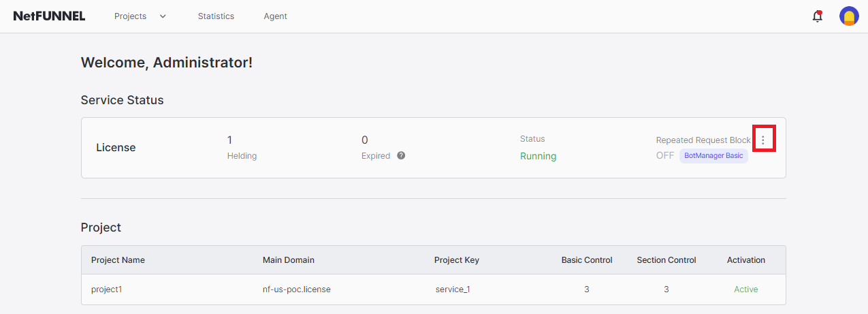Click the BotManager Basic badge
The height and width of the screenshot is (314, 868).
[x=713, y=156]
